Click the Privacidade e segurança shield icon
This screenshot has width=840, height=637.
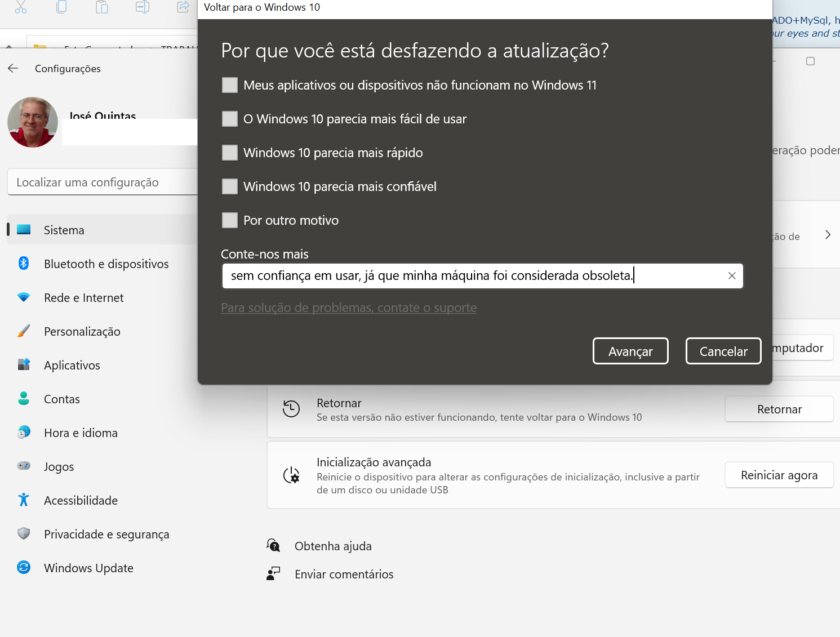tap(24, 533)
